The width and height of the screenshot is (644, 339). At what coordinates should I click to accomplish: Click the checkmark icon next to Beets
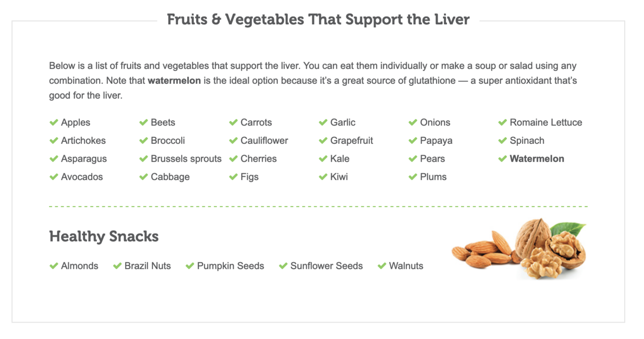[x=144, y=122]
